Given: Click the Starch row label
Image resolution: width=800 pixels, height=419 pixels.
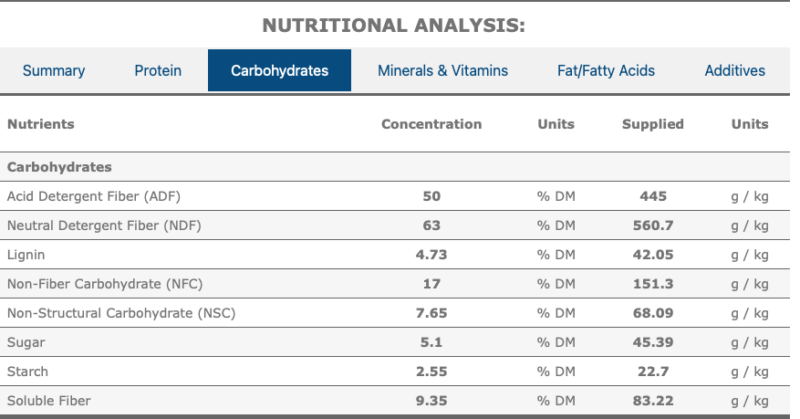Looking at the screenshot, I should coord(27,371).
